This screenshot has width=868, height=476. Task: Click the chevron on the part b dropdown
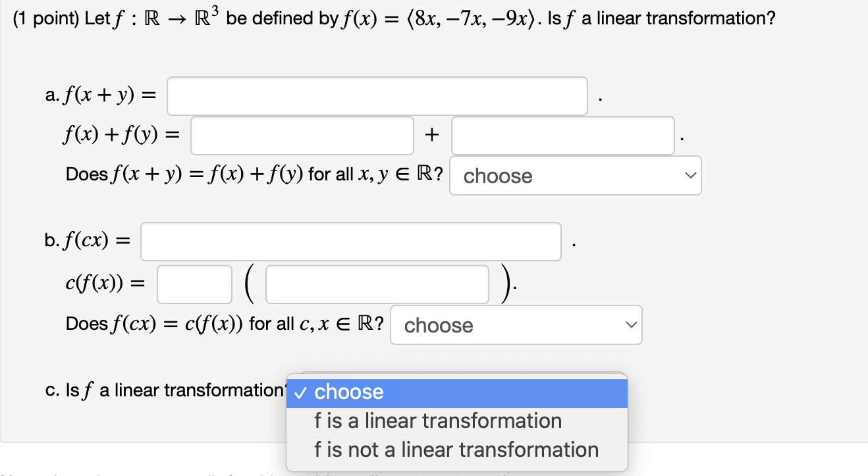coord(631,325)
